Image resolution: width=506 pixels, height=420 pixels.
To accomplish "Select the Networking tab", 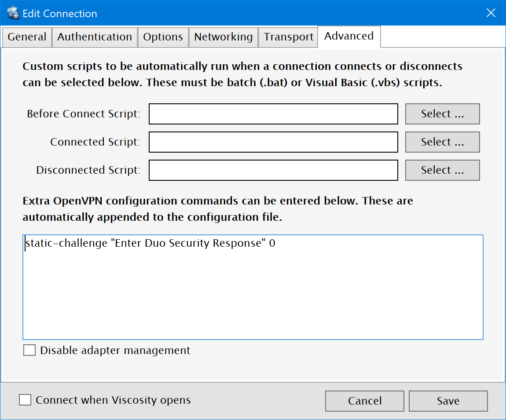I will (223, 37).
